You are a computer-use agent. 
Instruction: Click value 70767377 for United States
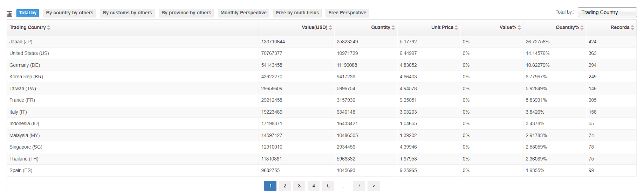click(272, 53)
